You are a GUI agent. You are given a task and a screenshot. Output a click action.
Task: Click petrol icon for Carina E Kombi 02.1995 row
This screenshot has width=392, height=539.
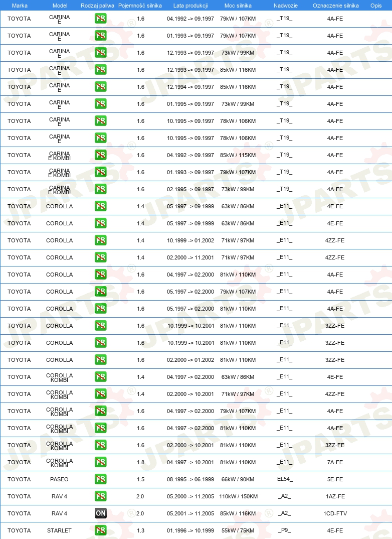pyautogui.click(x=101, y=189)
